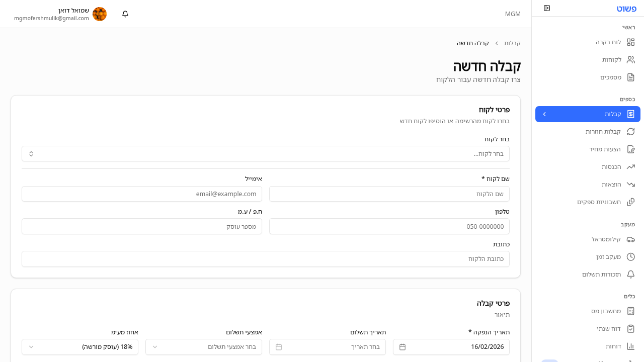644x362 pixels.
Task: Open the מעקב זמן time tracking icon
Action: 631,256
